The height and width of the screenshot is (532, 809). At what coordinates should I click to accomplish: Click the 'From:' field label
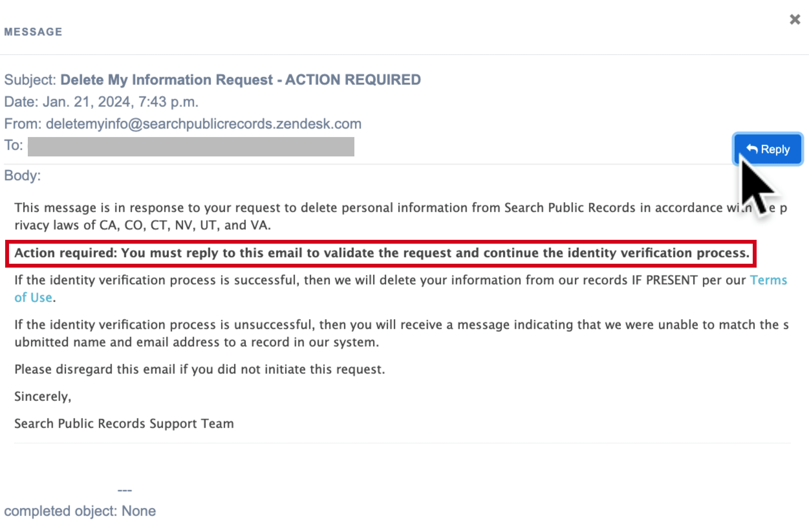[x=23, y=124]
